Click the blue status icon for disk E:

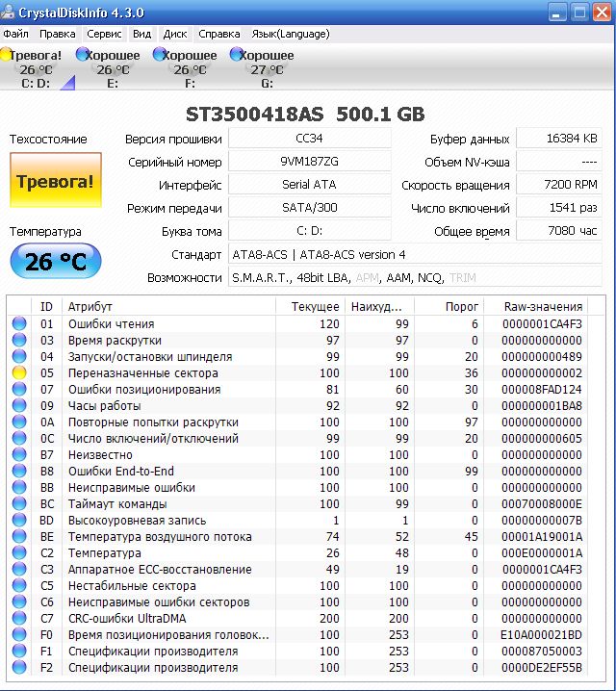coord(83,54)
